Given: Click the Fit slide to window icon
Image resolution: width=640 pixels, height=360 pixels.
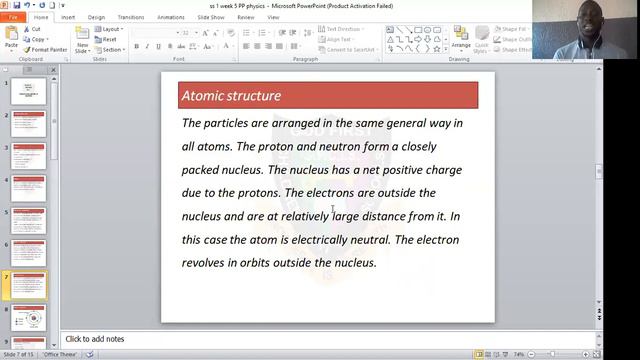Looking at the screenshot, I should pyautogui.click(x=596, y=354).
